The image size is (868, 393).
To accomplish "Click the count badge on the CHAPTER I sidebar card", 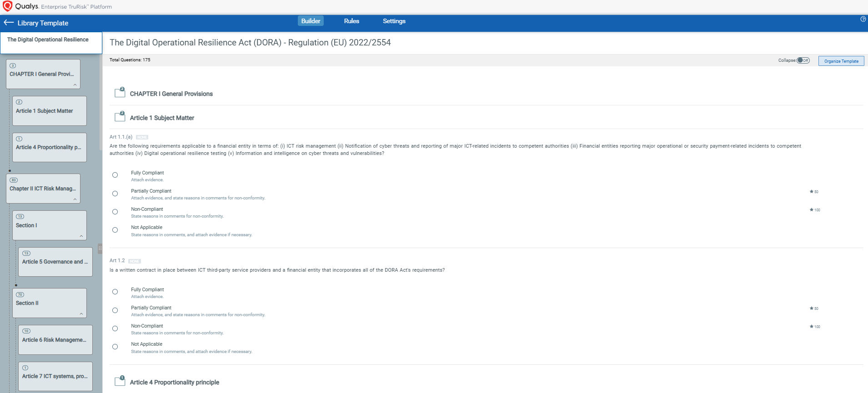I will [x=13, y=65].
